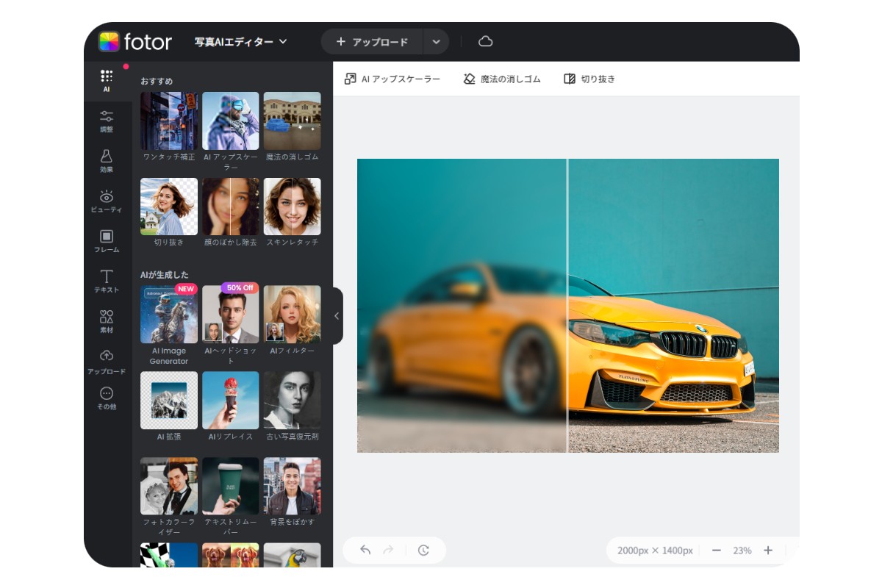Open the その他 (More) sidebar option
The height and width of the screenshot is (588, 882).
click(107, 392)
